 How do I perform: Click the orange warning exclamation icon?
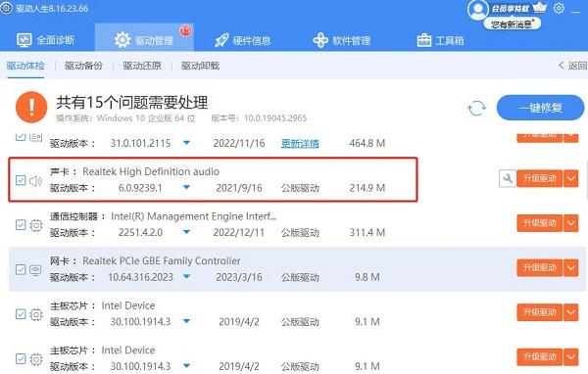pos(31,107)
